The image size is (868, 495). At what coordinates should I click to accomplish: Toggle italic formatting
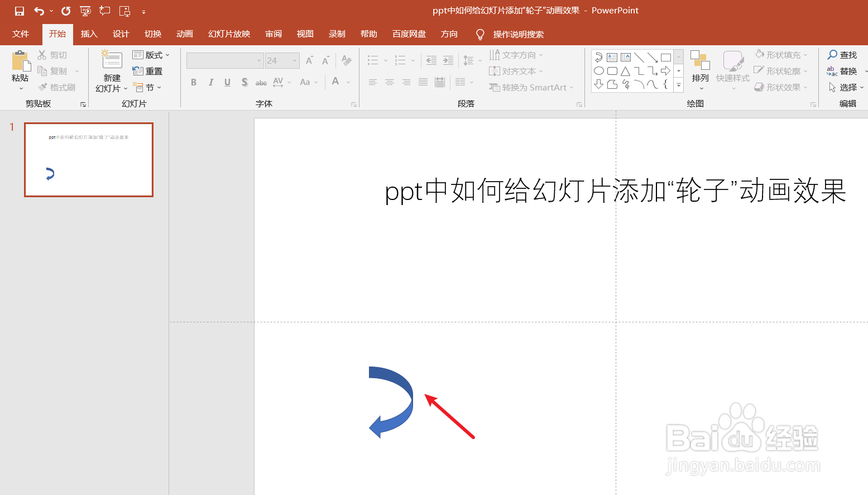click(210, 82)
